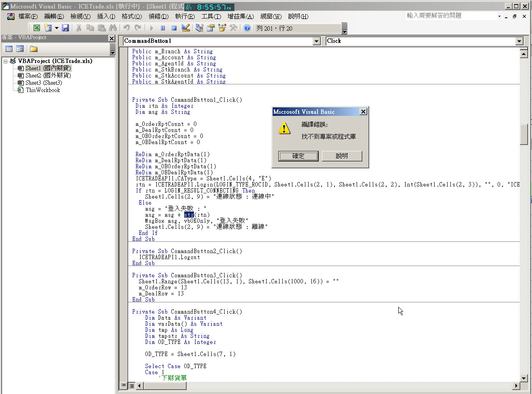Open the 偵錯(D) debug menu

click(x=158, y=16)
